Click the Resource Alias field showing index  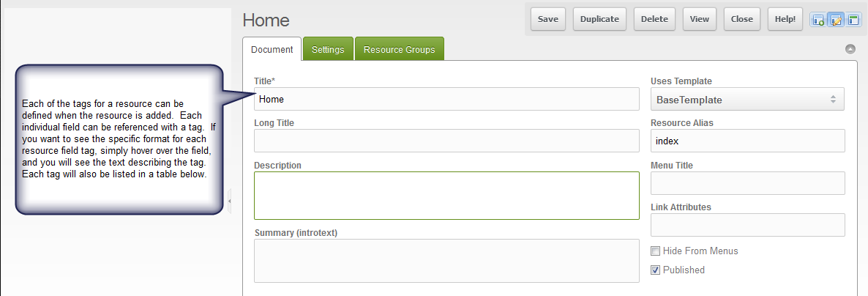point(747,140)
